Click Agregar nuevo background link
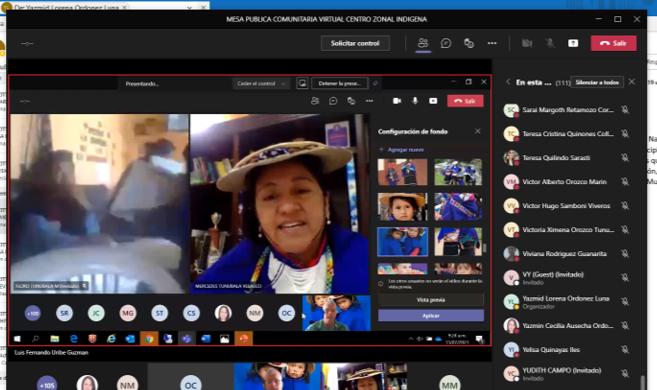The image size is (657, 390). [401, 150]
